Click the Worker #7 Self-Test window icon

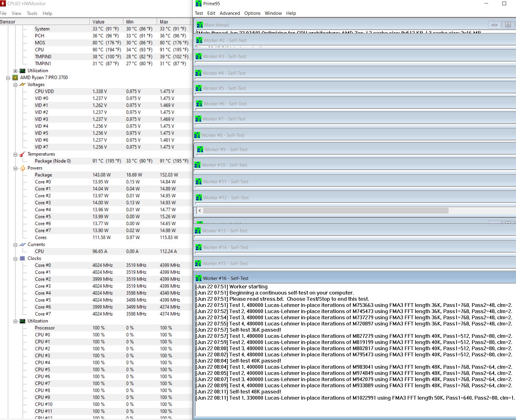tap(198, 119)
